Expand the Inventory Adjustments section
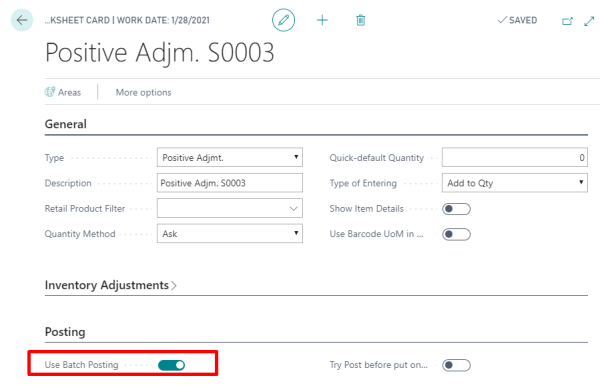The image size is (600, 386). click(x=111, y=285)
